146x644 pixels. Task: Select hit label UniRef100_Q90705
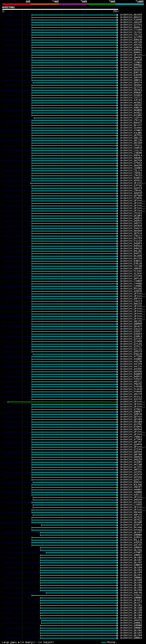[x=131, y=394]
